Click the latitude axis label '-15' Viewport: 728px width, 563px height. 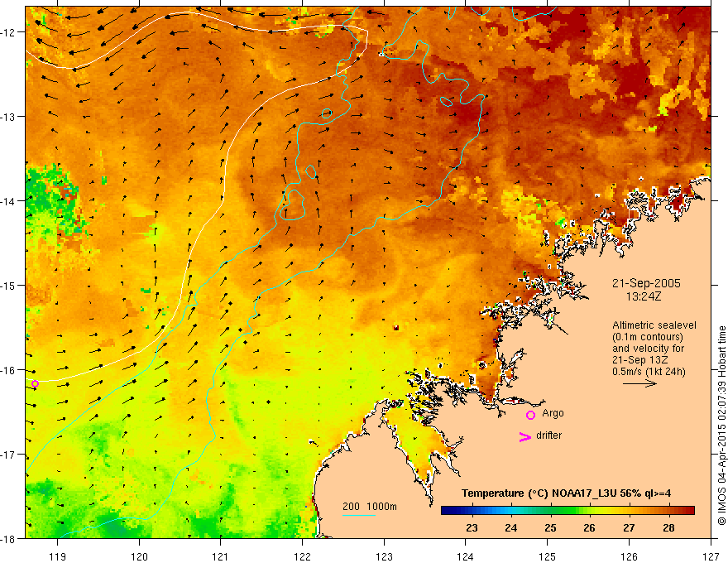click(x=9, y=286)
